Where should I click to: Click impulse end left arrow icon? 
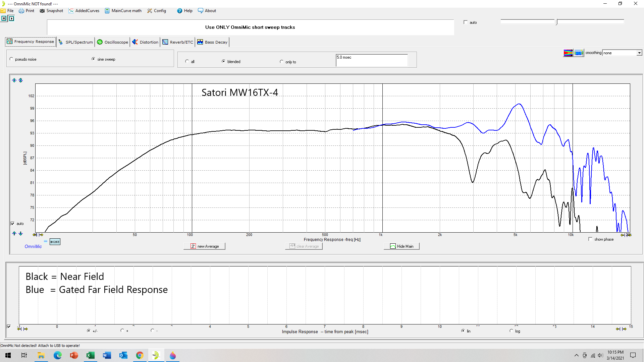[618, 329]
